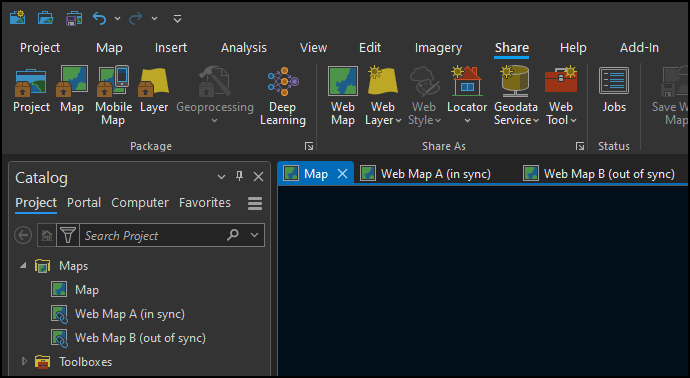Click the Save Project icon in quick access toolbar
690x378 pixels.
[x=74, y=18]
